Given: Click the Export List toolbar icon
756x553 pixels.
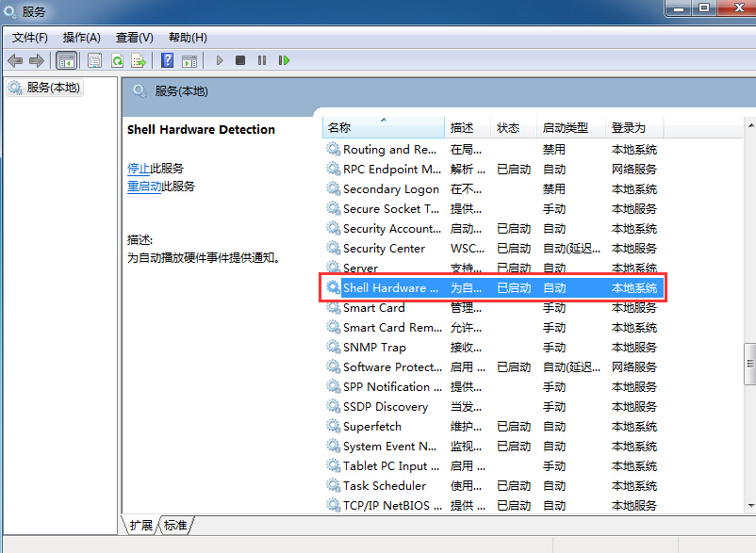Looking at the screenshot, I should click(139, 60).
